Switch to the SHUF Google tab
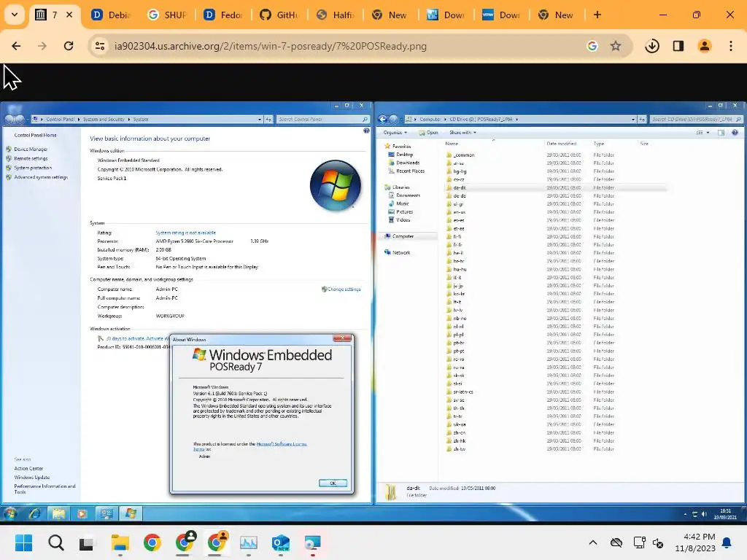This screenshot has height=560, width=747. point(166,15)
